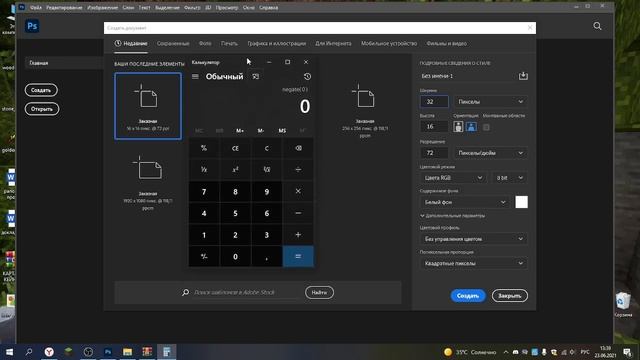Click the save preset icon beside document name

[x=523, y=76]
